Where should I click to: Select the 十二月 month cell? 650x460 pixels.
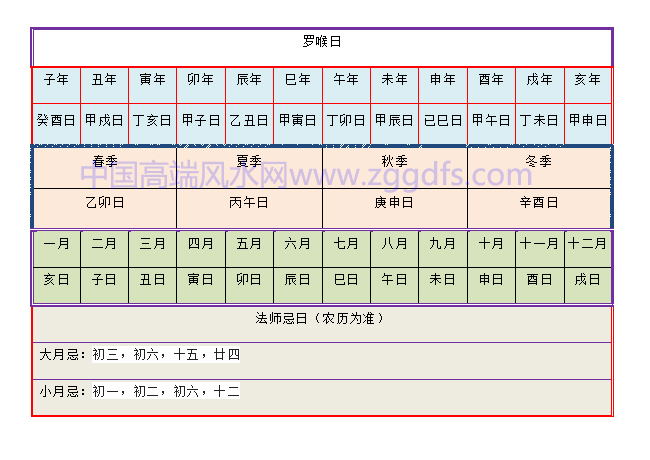tap(588, 249)
